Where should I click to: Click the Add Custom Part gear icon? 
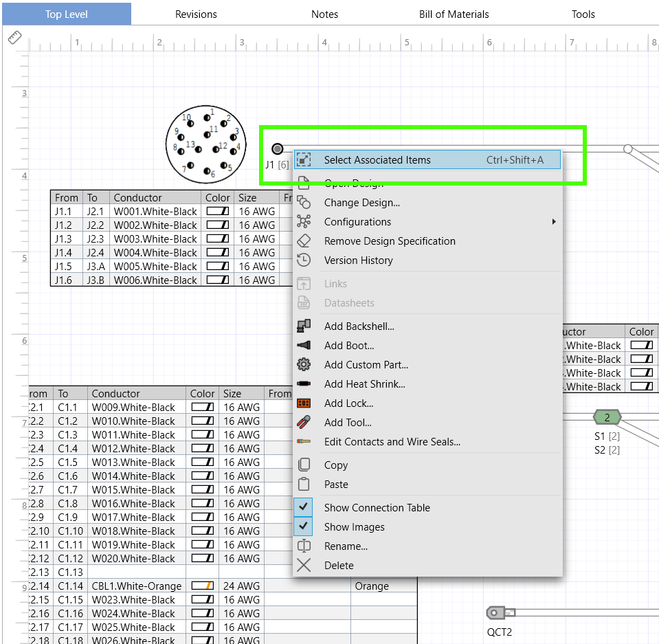coord(304,364)
